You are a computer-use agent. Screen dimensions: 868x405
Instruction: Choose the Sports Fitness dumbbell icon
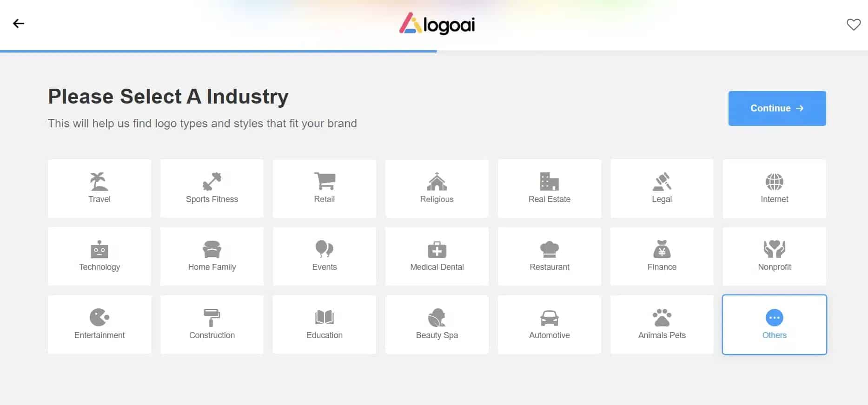pos(212,182)
